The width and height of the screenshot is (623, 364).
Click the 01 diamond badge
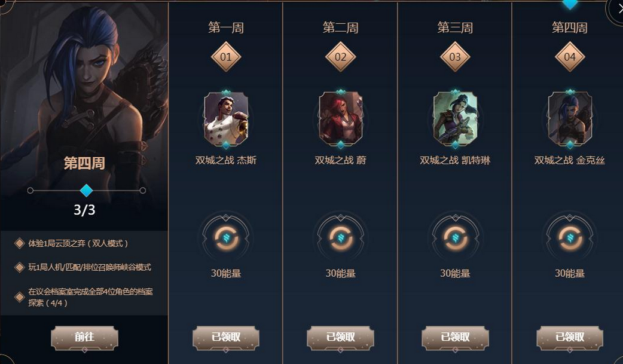pos(226,57)
